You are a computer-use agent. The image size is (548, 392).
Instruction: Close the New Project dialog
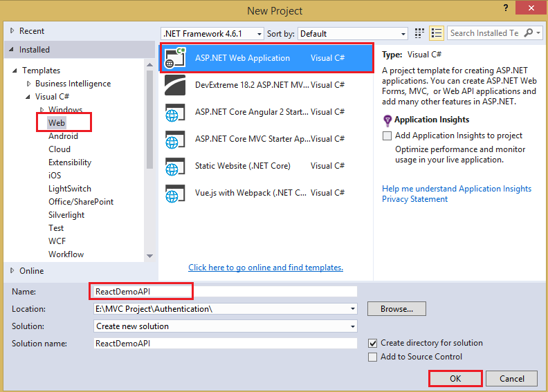531,8
